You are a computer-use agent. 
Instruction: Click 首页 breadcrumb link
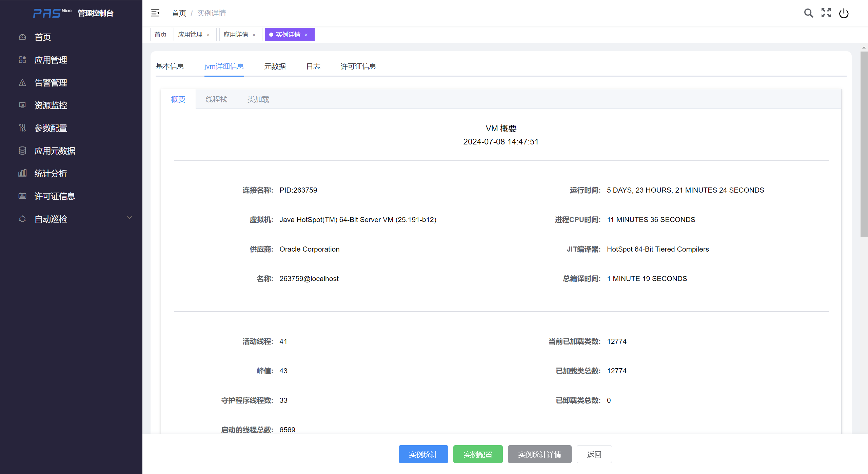(179, 13)
